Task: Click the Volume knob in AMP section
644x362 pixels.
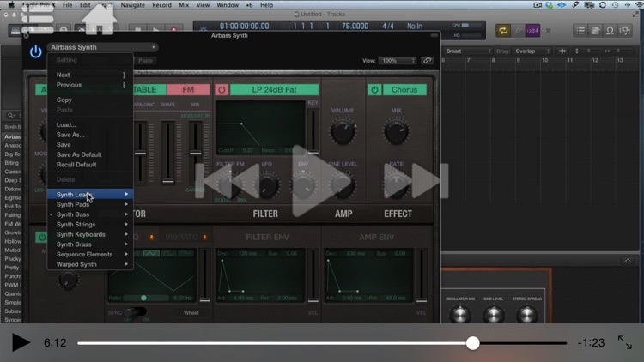Action: 342,131
